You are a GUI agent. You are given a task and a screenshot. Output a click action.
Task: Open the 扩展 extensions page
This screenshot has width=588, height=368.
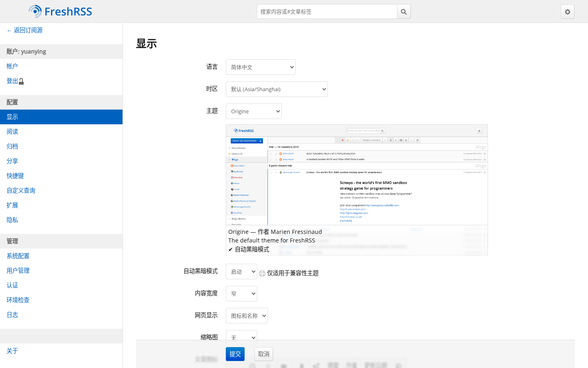coord(61,205)
